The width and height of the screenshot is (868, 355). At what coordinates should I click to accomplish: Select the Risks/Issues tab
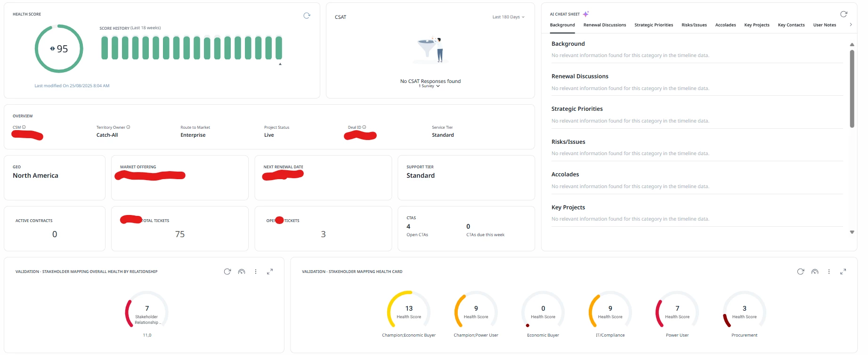click(694, 25)
